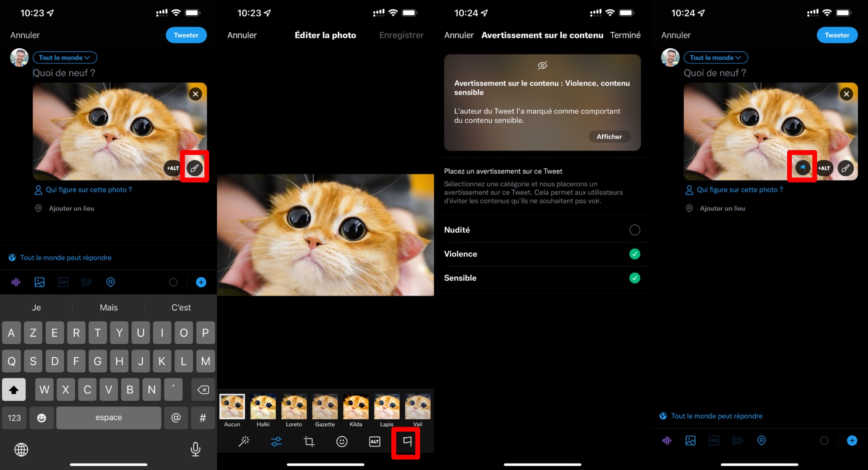Select the Nudité warning option
This screenshot has height=470, width=868.
pos(542,230)
